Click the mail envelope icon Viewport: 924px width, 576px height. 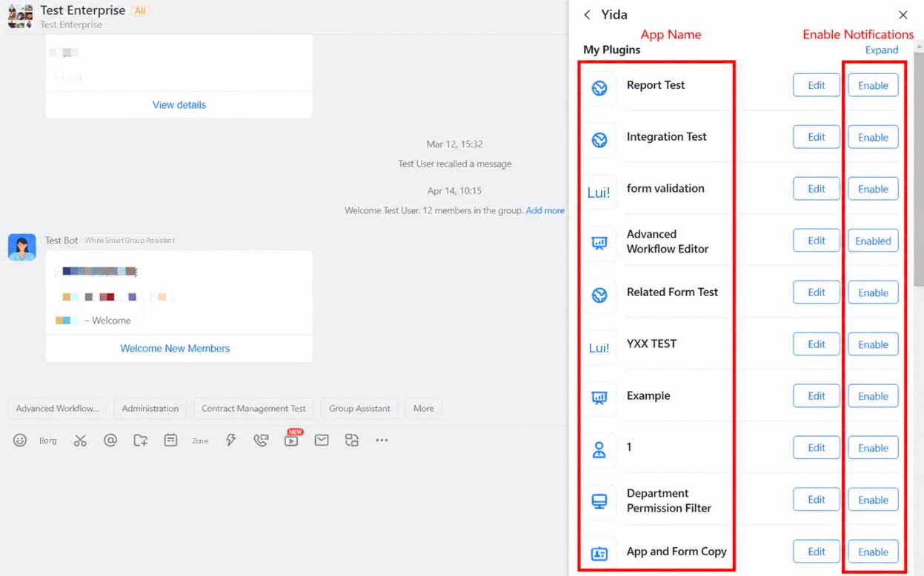(322, 441)
